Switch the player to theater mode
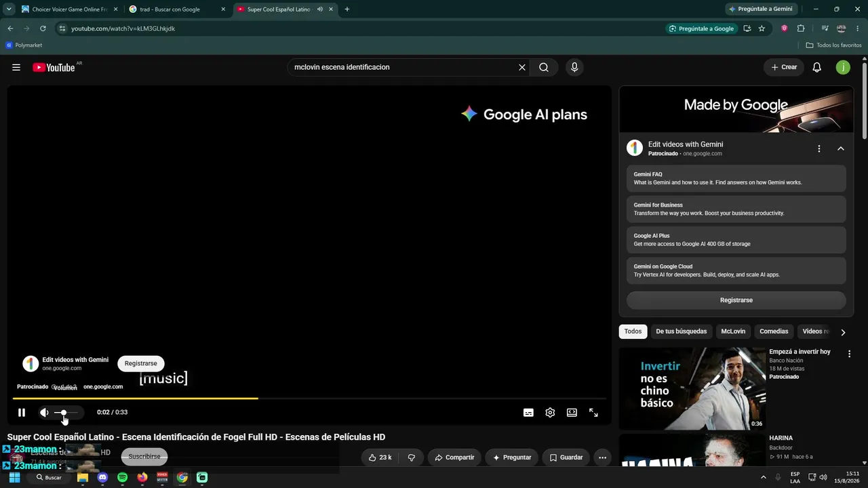The image size is (868, 488). [572, 412]
